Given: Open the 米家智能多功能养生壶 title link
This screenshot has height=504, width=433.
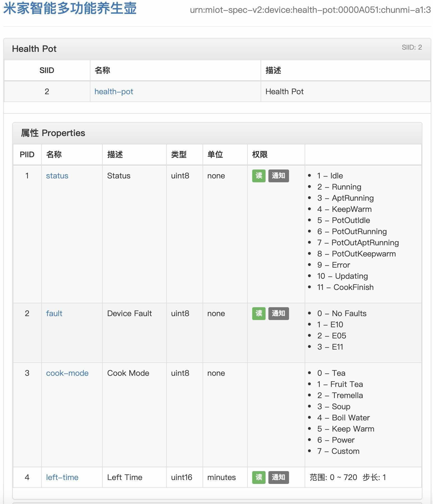Looking at the screenshot, I should 70,8.
